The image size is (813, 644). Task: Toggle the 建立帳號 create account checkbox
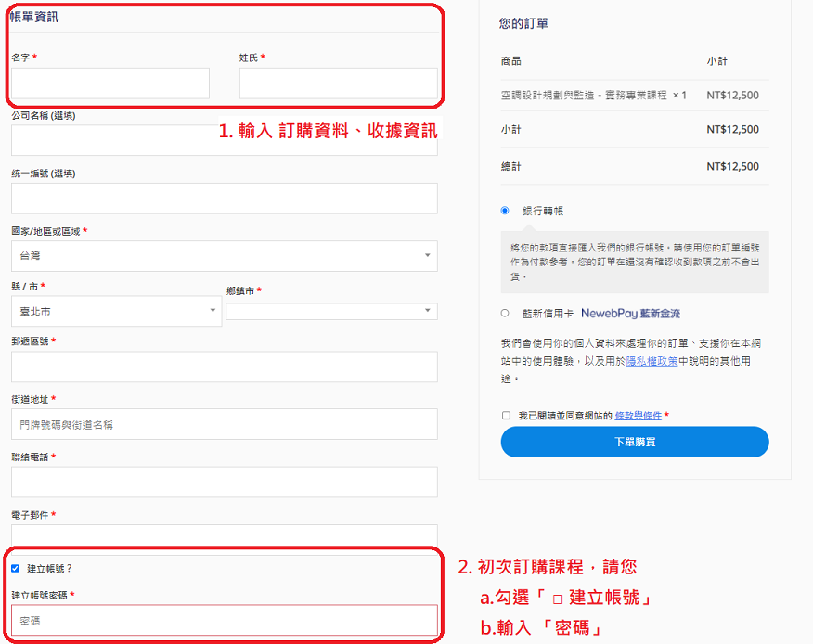click(x=15, y=568)
